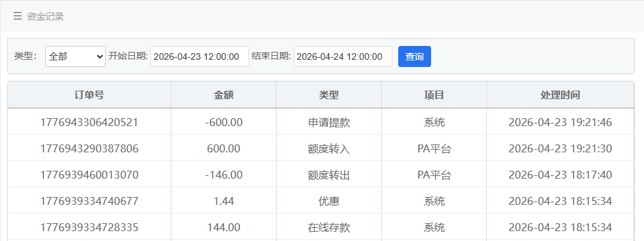Click the blue 查询 button
The width and height of the screenshot is (644, 241).
(415, 56)
